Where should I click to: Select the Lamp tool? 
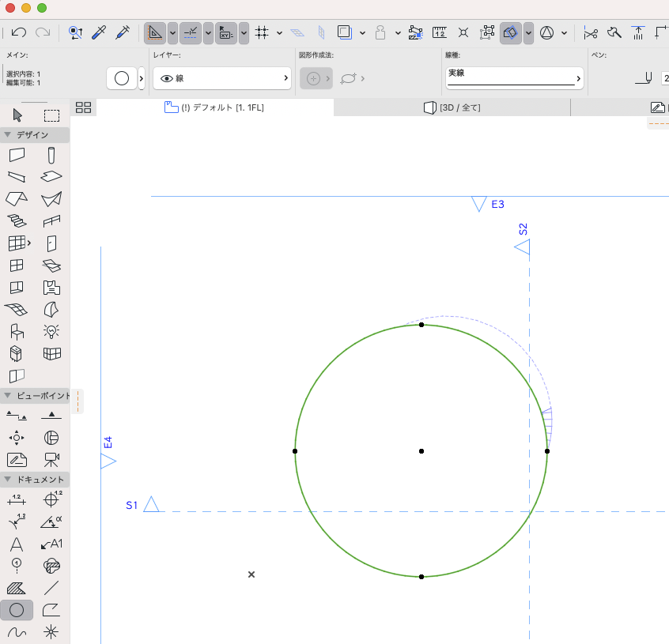[x=51, y=331]
